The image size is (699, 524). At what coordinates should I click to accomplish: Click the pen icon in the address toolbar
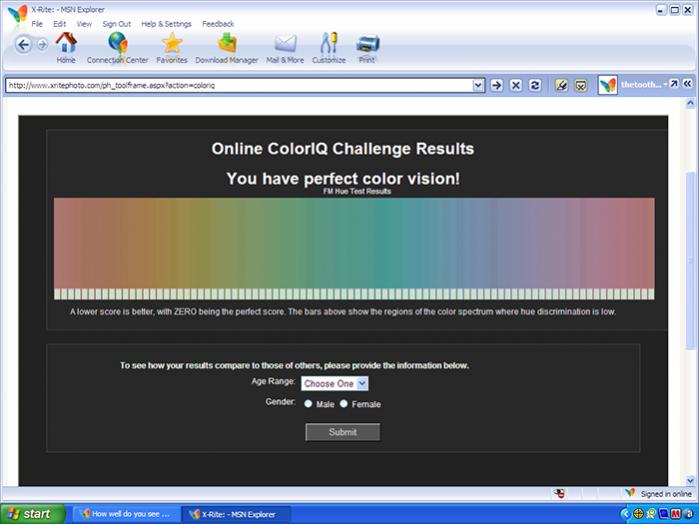[x=562, y=85]
